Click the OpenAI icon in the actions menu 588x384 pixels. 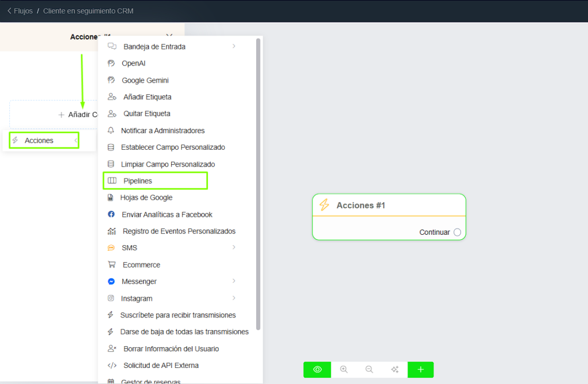[x=111, y=63]
